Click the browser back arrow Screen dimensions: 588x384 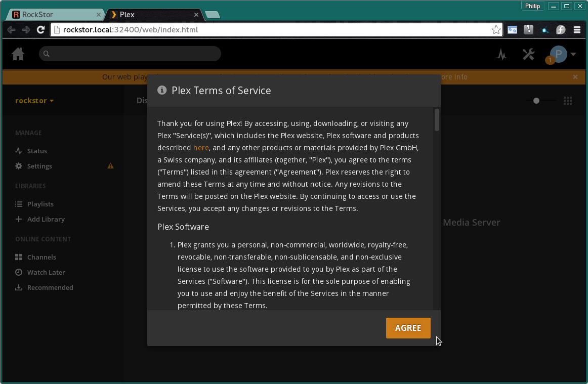pos(11,30)
